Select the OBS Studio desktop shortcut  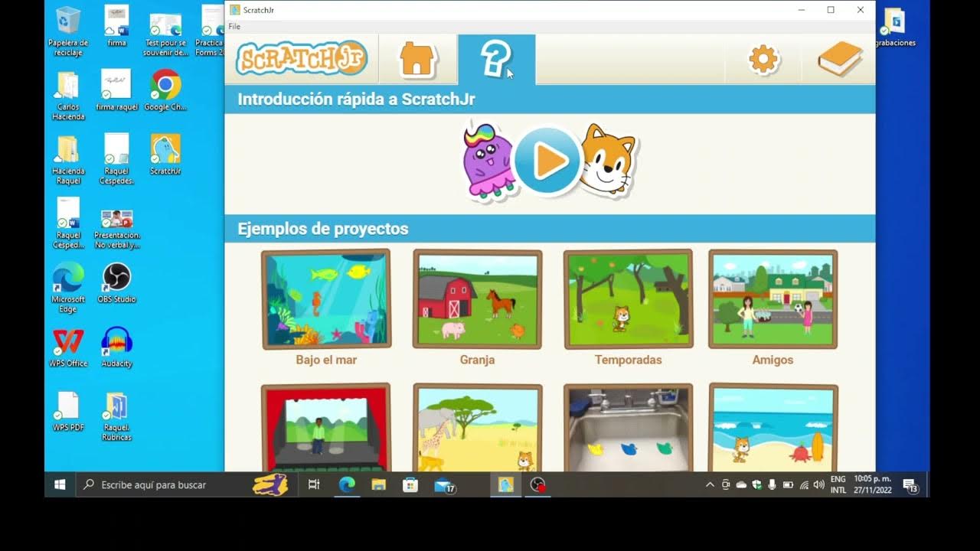click(x=116, y=283)
